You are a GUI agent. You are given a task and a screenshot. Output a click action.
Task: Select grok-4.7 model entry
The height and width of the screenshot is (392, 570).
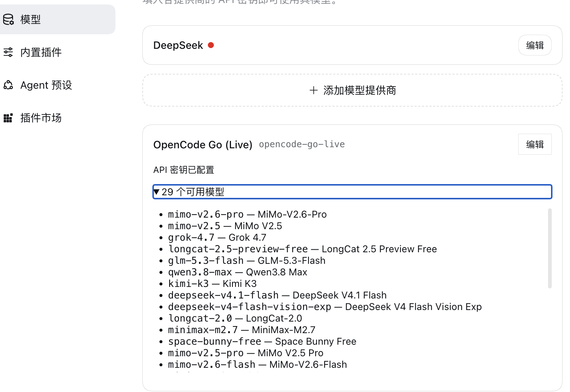pyautogui.click(x=217, y=237)
